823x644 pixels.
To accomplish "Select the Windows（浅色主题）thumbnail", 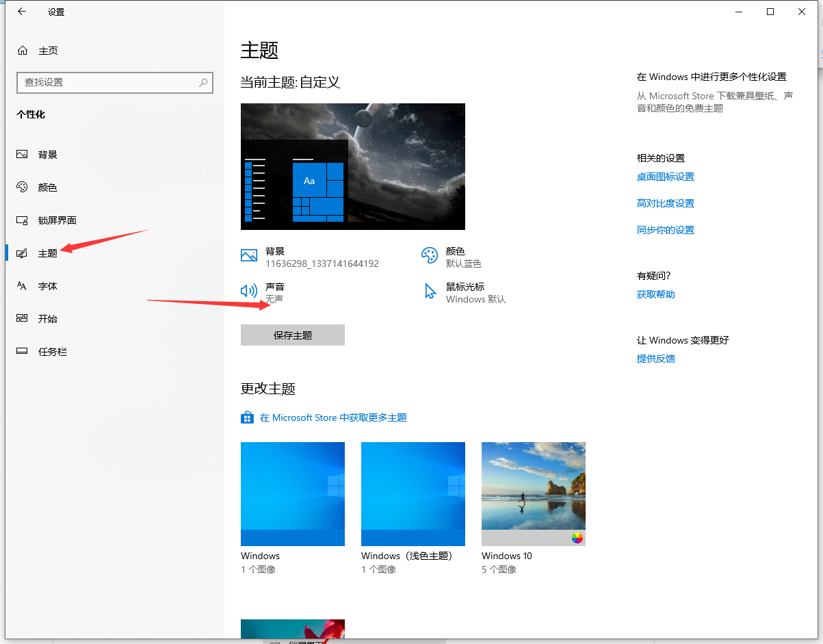I will (x=413, y=494).
